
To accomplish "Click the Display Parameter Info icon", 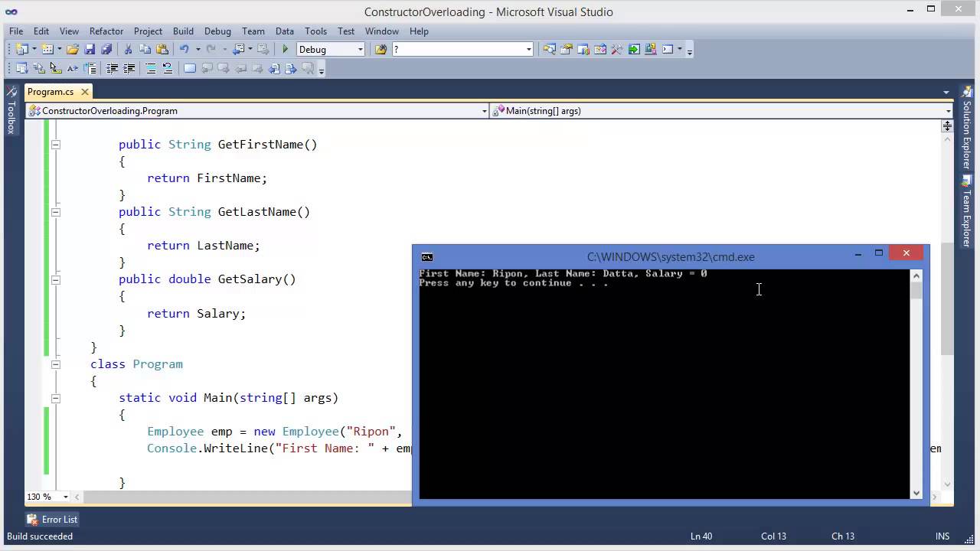I will [39, 68].
